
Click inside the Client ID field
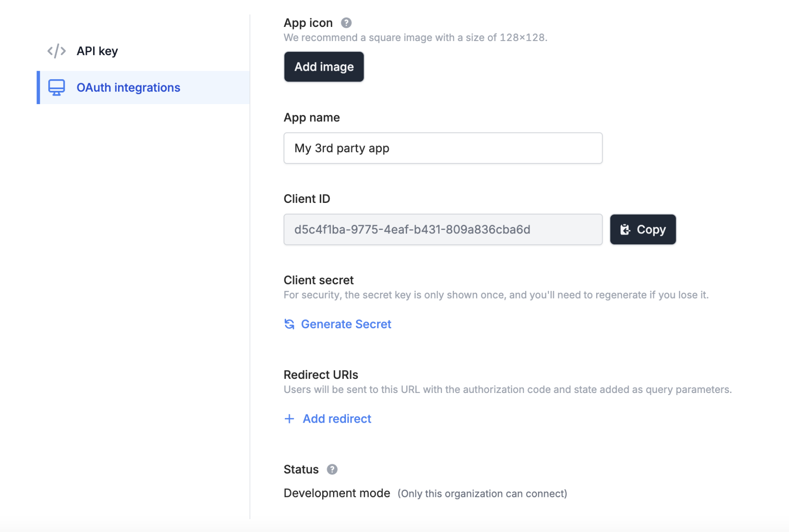coord(443,229)
